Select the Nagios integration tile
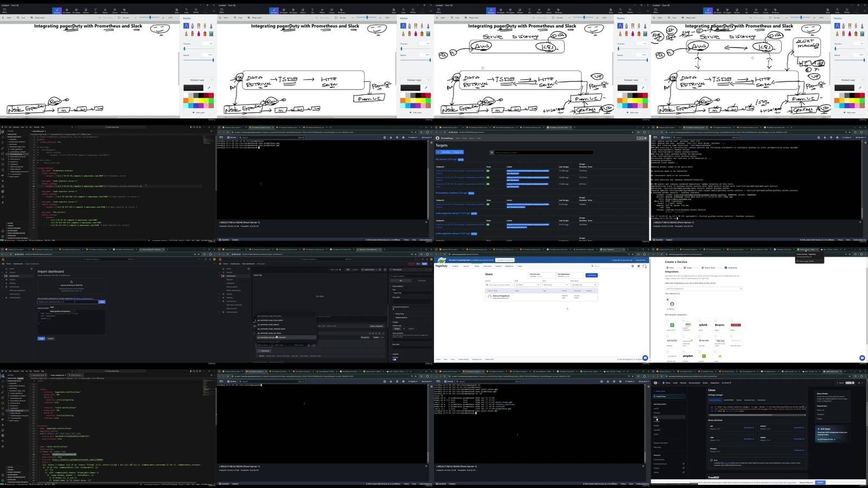This screenshot has height=488, width=868. point(719,326)
